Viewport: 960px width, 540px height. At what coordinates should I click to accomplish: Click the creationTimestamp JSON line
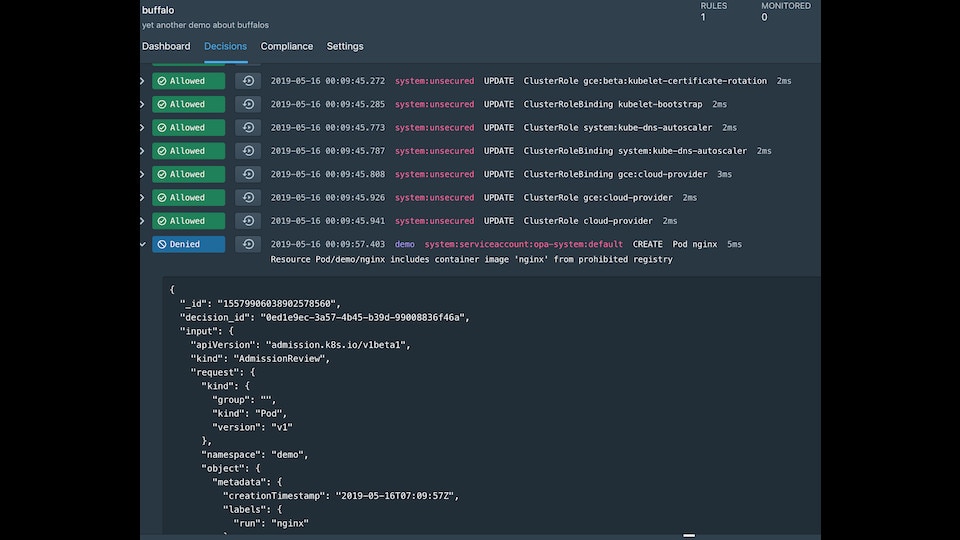click(341, 496)
